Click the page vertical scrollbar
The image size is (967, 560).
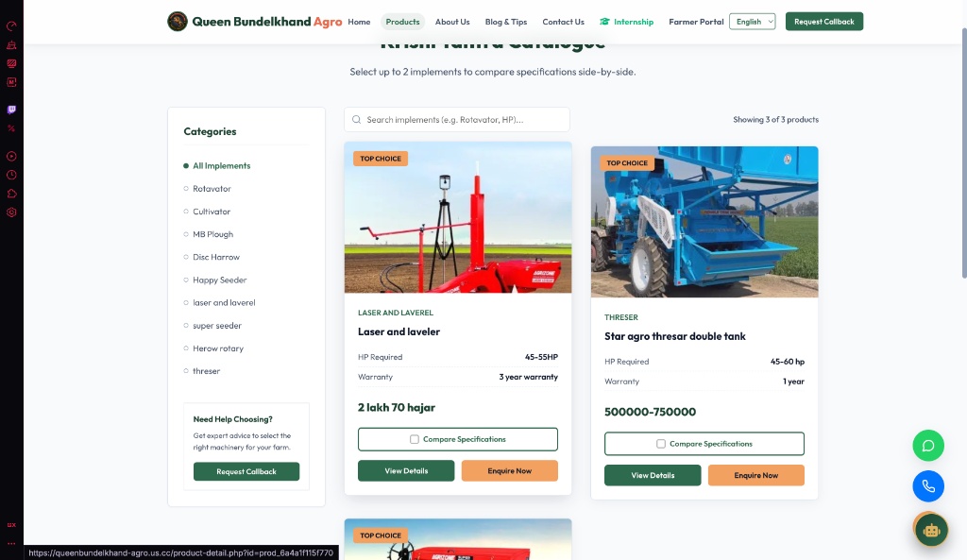[963, 152]
